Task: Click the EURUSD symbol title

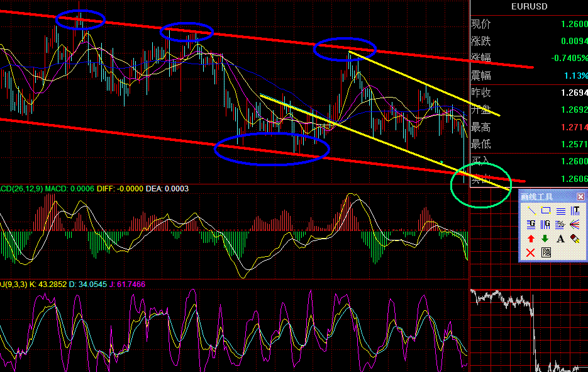Action: click(x=529, y=6)
